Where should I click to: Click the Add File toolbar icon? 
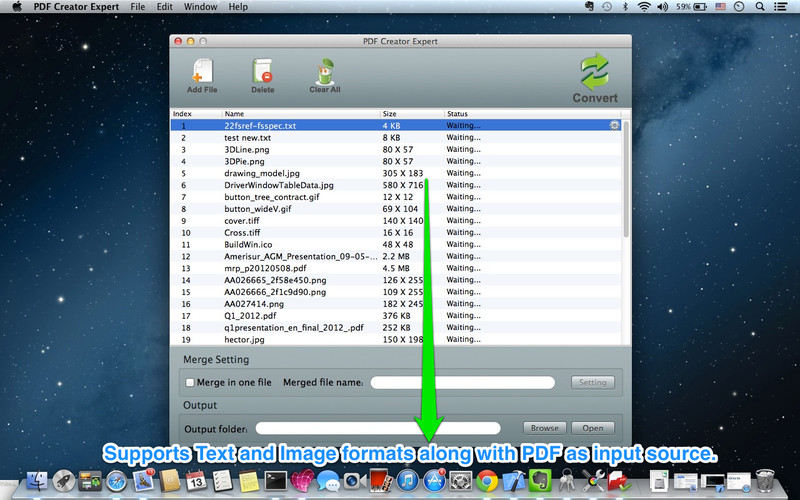tap(202, 73)
